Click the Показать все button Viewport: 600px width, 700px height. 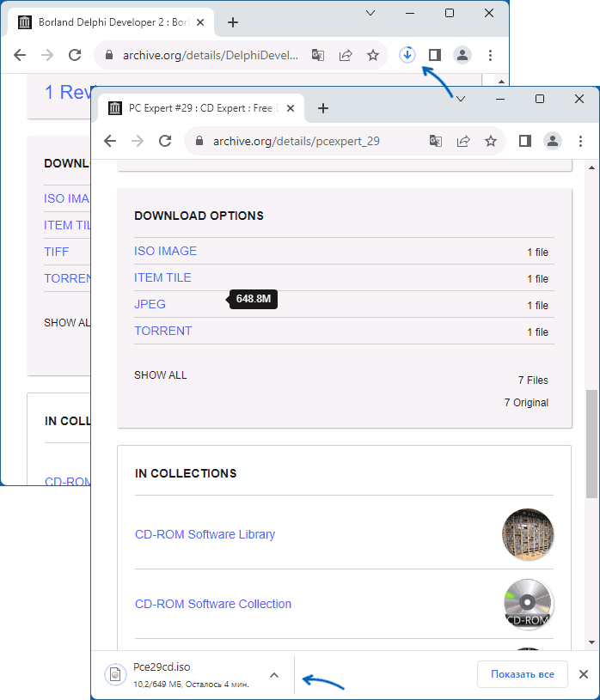(x=523, y=674)
